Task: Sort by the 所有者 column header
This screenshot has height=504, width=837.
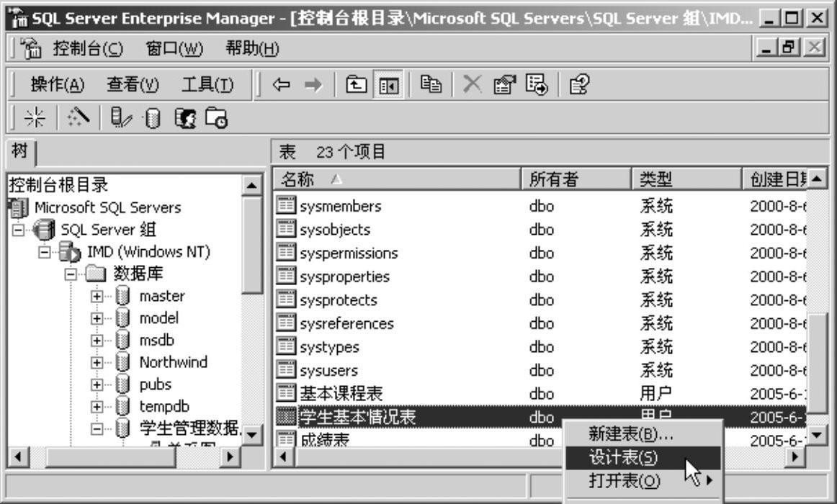Action: point(576,179)
